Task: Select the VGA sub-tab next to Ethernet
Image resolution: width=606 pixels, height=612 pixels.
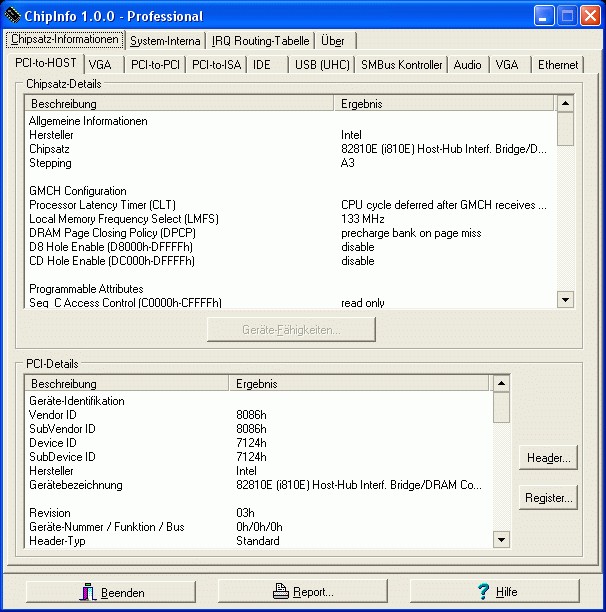Action: [511, 65]
